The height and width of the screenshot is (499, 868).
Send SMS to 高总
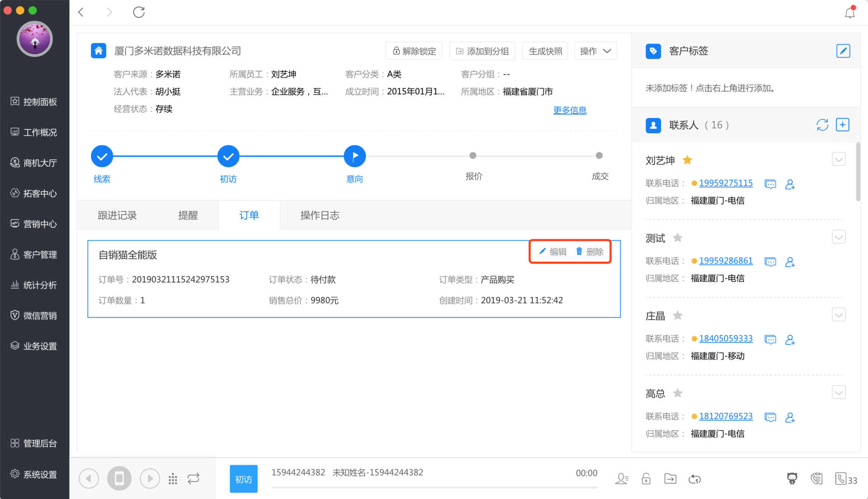pyautogui.click(x=770, y=417)
